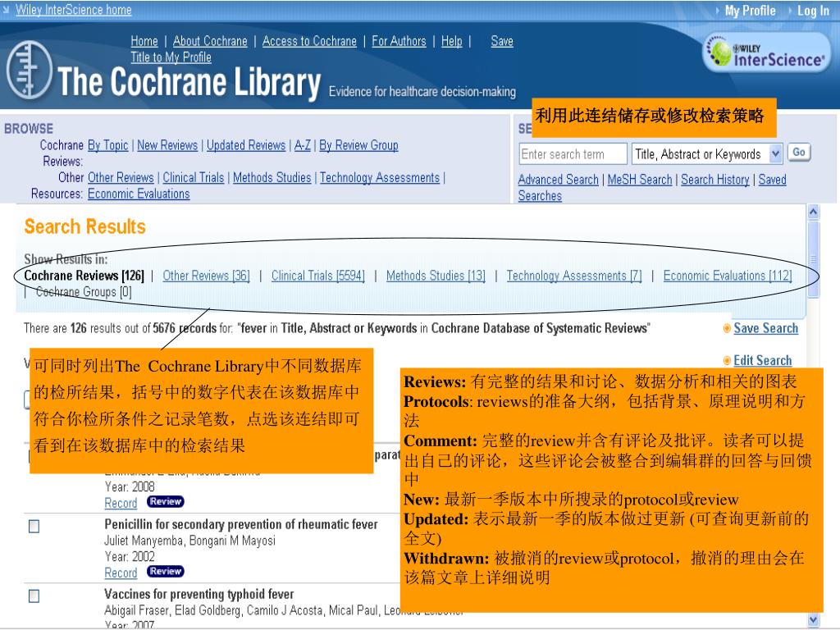The image size is (840, 630).
Task: Click the orange bullet beside Save Search
Action: click(x=727, y=328)
